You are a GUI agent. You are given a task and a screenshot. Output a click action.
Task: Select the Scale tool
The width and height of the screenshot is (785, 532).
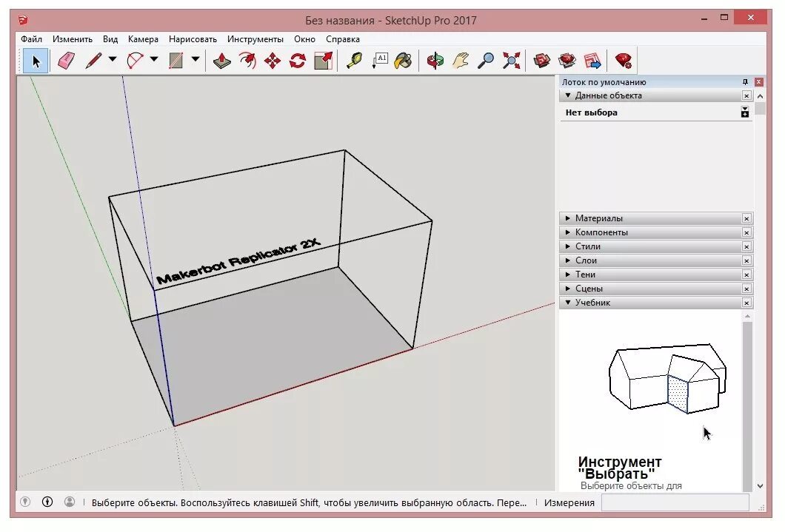coord(324,61)
